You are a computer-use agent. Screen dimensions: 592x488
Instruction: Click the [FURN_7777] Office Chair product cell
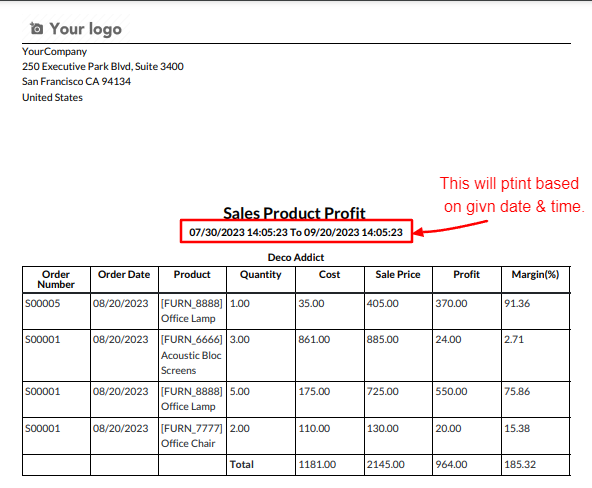coord(192,436)
